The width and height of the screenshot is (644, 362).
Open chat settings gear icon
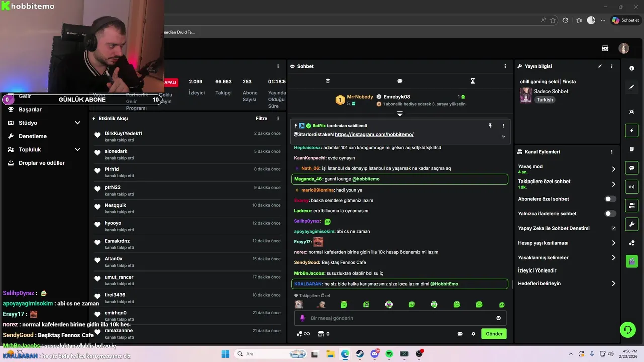(473, 334)
